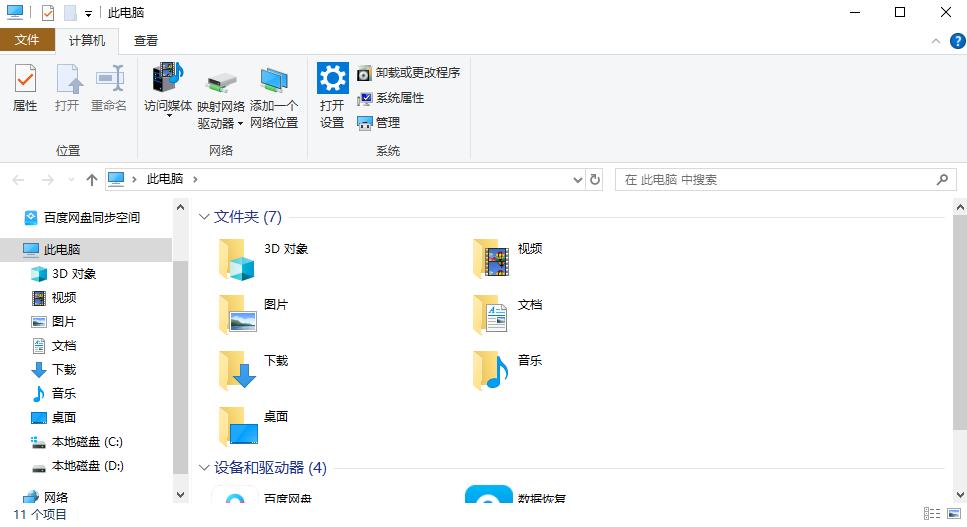Viewport: 967px width, 527px height.
Task: Refresh the address bar location
Action: coord(595,179)
